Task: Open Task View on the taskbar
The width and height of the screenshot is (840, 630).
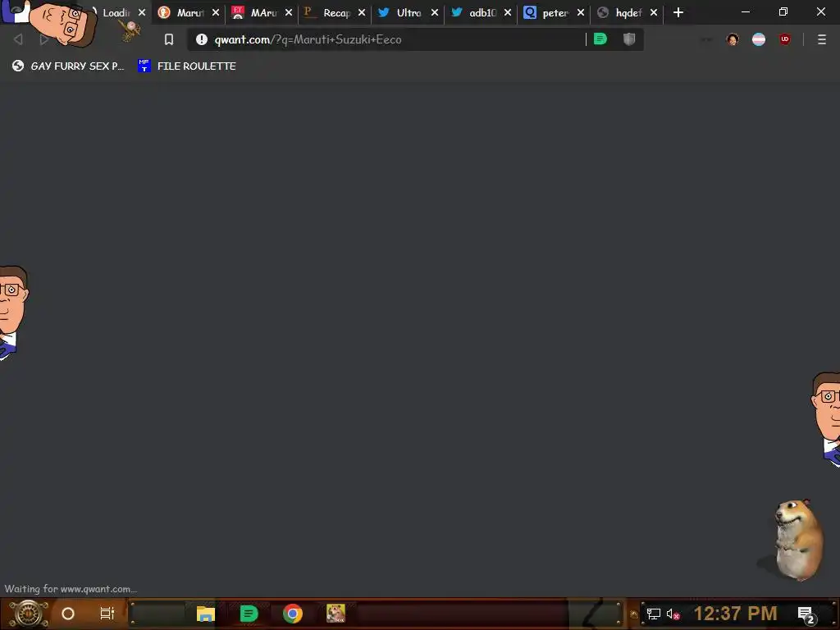Action: 107,614
